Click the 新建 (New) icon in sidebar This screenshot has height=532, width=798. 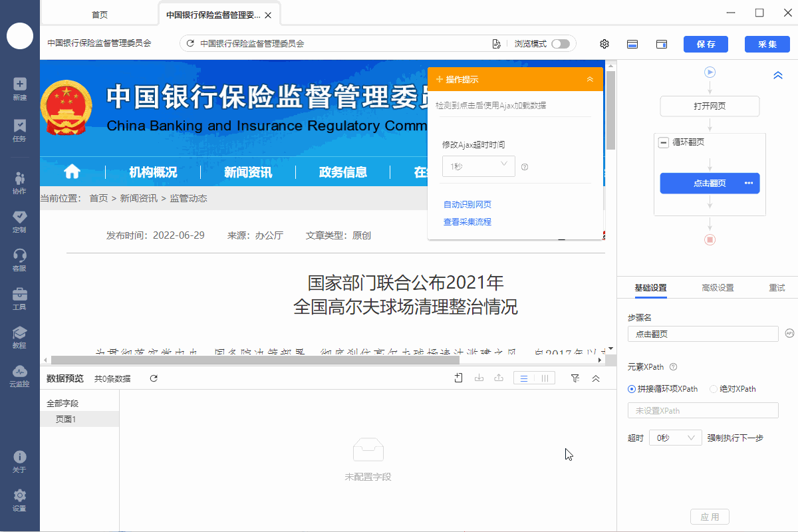coord(20,88)
